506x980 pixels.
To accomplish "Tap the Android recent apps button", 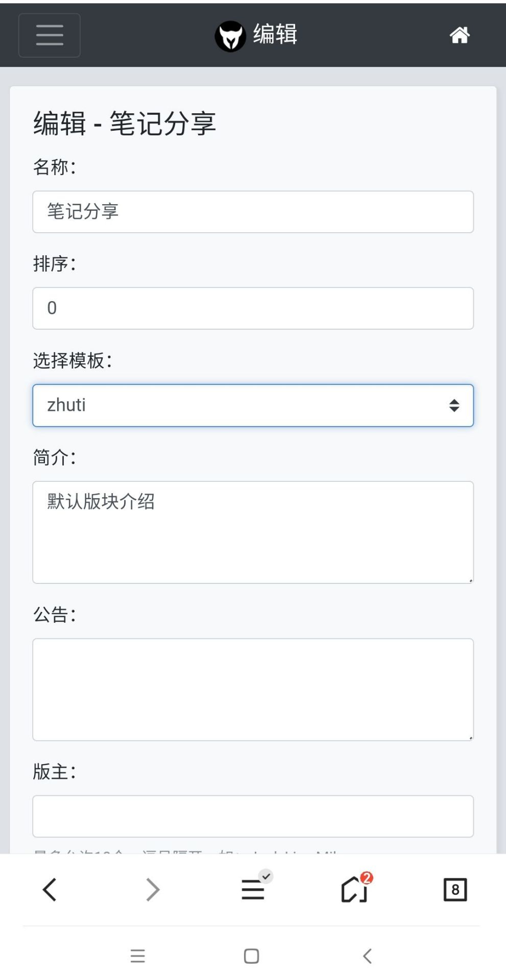I will tap(137, 956).
